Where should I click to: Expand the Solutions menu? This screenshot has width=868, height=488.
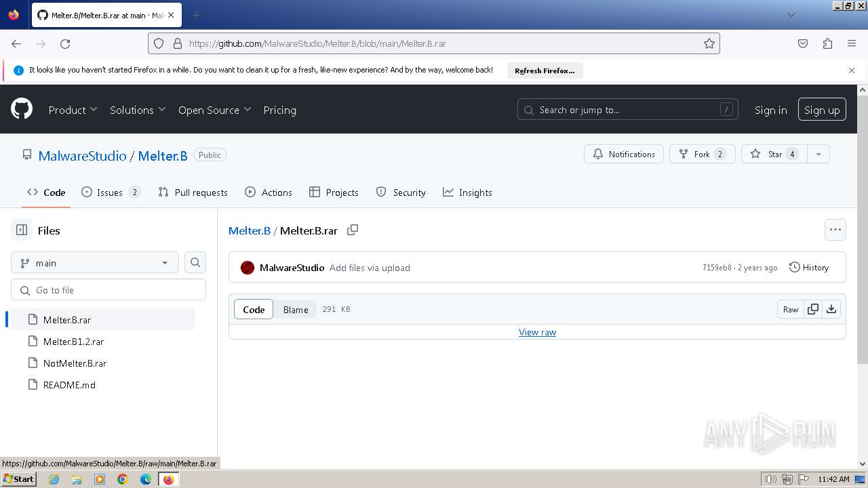tap(138, 110)
